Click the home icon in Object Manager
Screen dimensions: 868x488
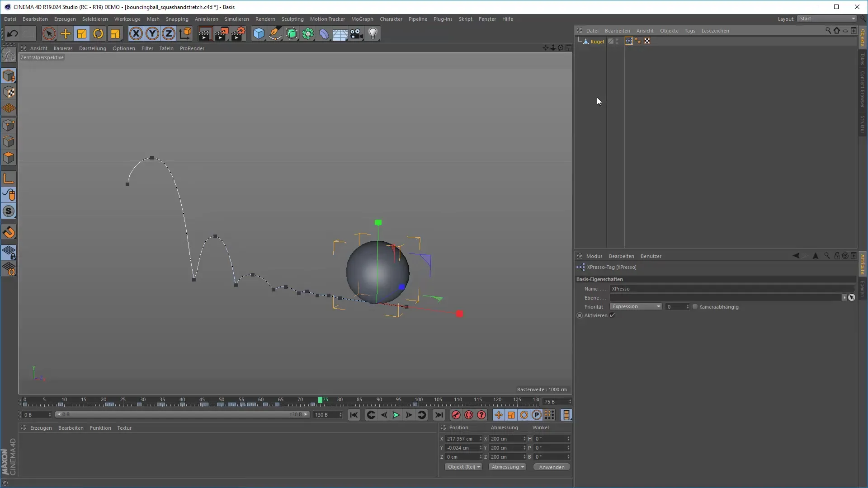click(x=836, y=30)
